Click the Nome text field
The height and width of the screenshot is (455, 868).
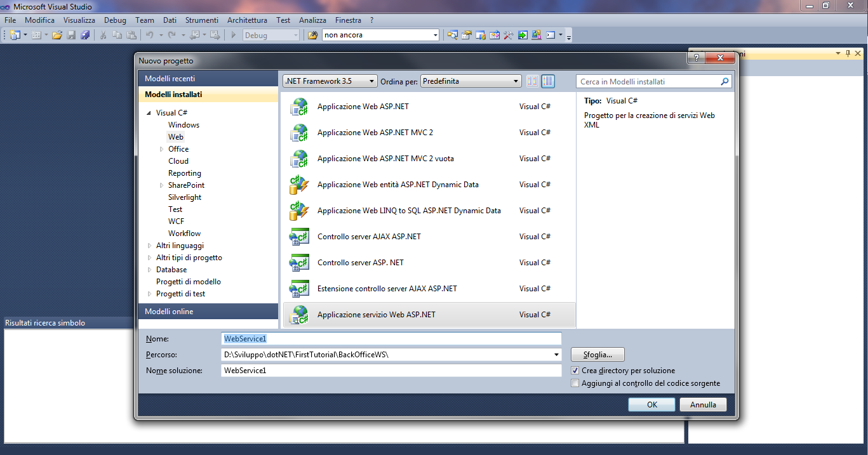pyautogui.click(x=391, y=339)
